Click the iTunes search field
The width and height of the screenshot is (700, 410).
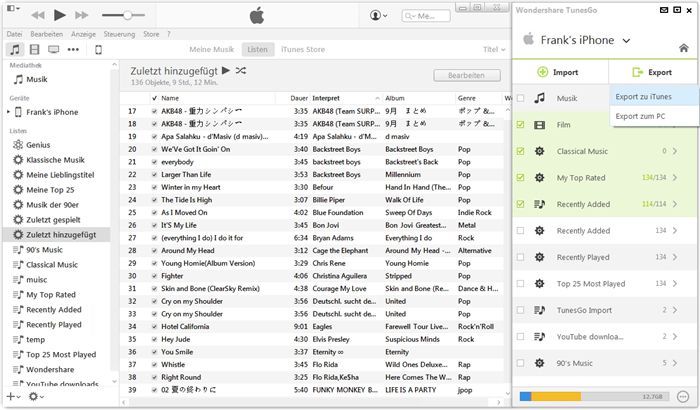426,16
